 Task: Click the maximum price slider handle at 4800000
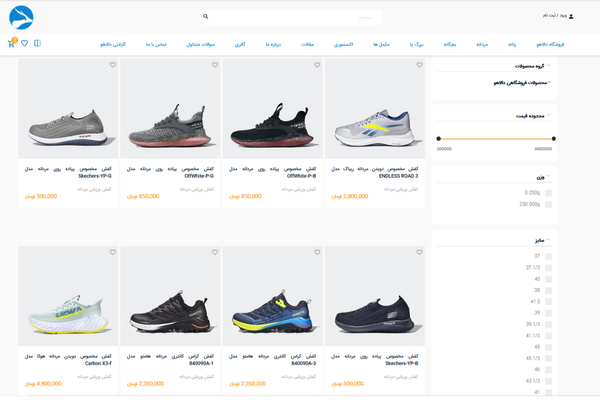[x=554, y=139]
